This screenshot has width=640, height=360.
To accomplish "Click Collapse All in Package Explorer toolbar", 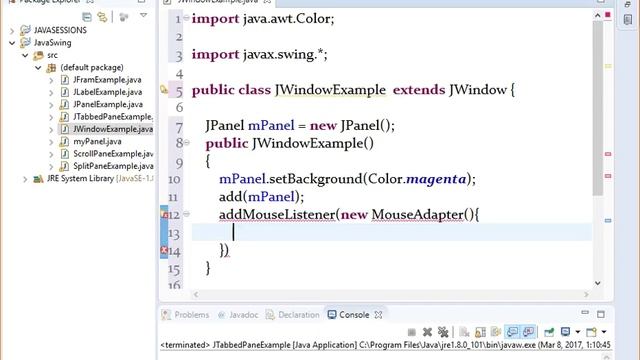I will click(87, 17).
